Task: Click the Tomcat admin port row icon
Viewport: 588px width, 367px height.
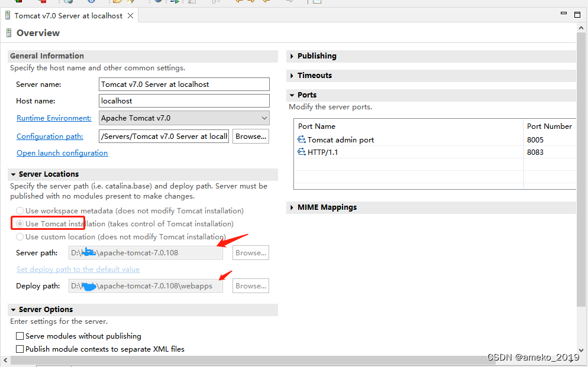Action: tap(302, 139)
